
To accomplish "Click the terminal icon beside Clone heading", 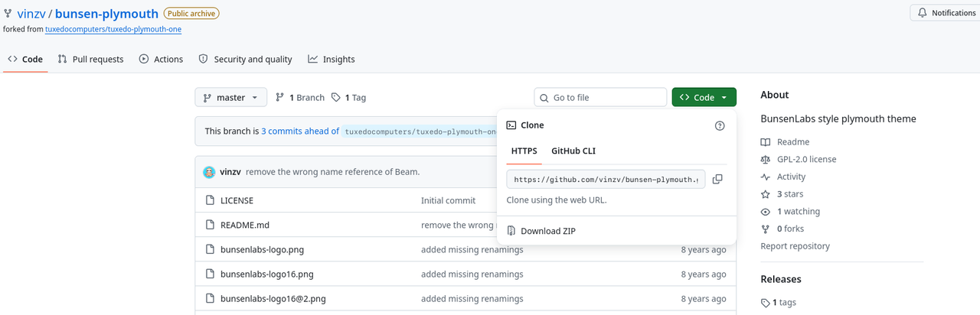I will [x=511, y=125].
